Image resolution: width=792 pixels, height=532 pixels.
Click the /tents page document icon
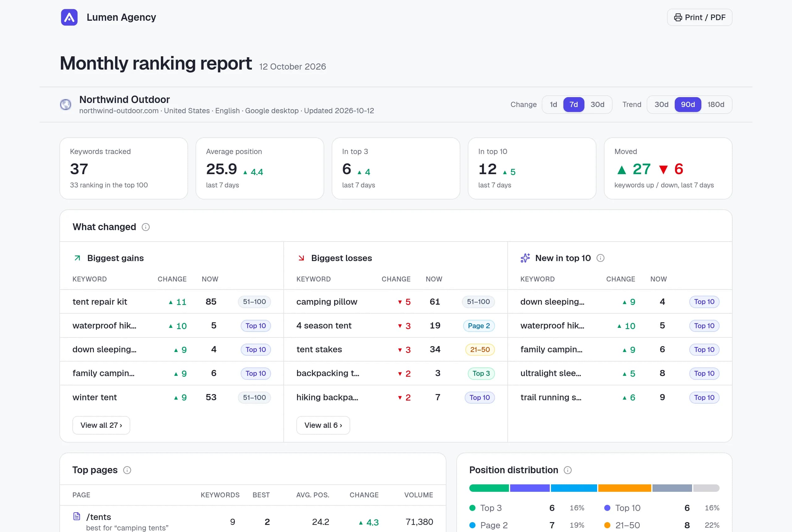pyautogui.click(x=77, y=516)
